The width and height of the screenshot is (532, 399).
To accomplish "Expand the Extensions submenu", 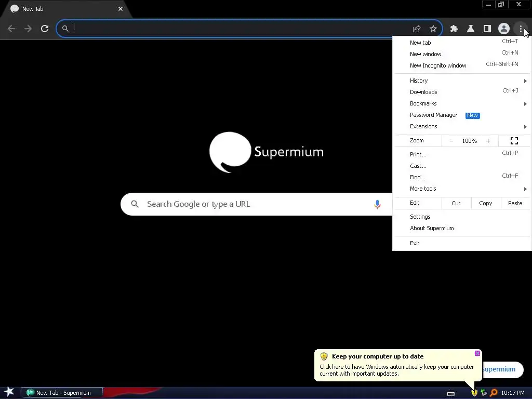I will (462, 126).
